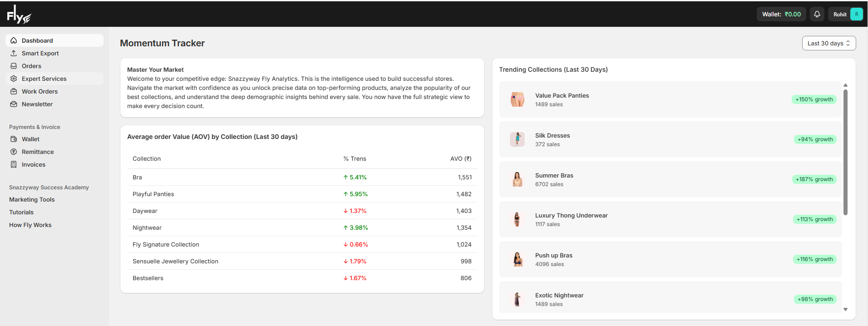Open the Tutorials link
This screenshot has height=326, width=868.
click(x=21, y=212)
